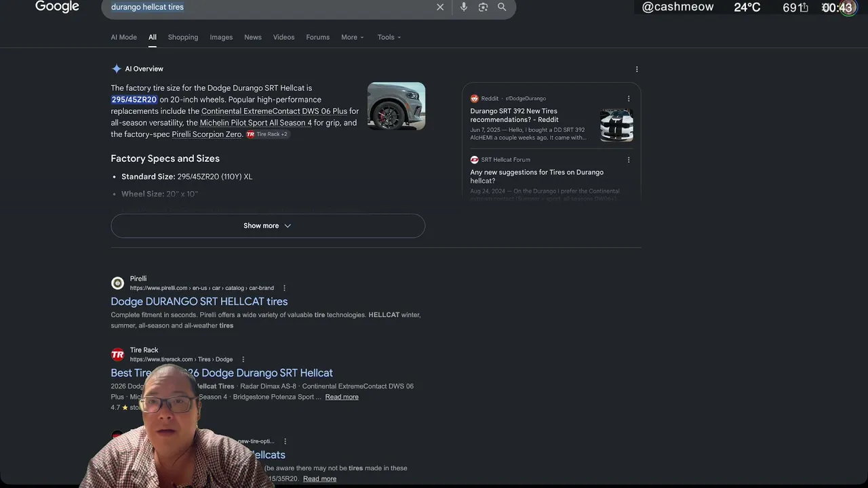Switch to the Images tab

pyautogui.click(x=221, y=37)
